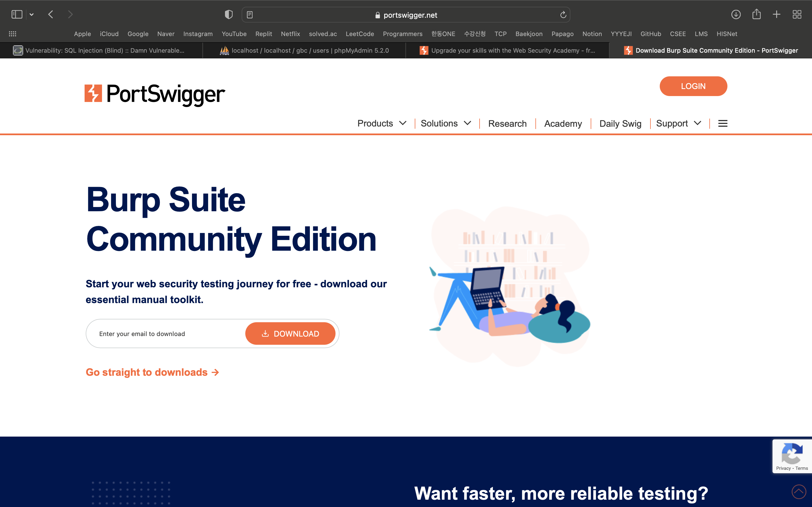Open the privacy report shield icon
Screen dimensions: 812x507
228,14
